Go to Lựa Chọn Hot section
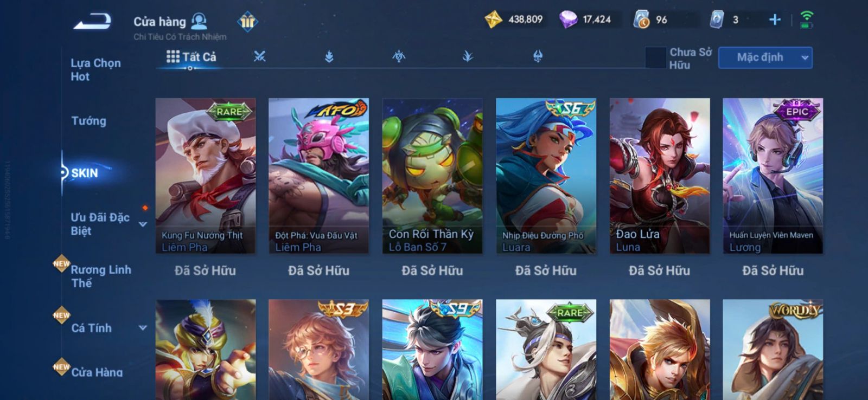This screenshot has height=400, width=868. click(x=95, y=69)
